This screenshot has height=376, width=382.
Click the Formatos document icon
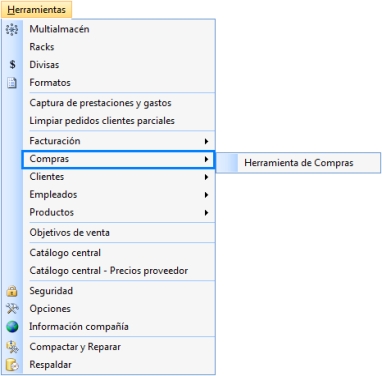pyautogui.click(x=12, y=83)
